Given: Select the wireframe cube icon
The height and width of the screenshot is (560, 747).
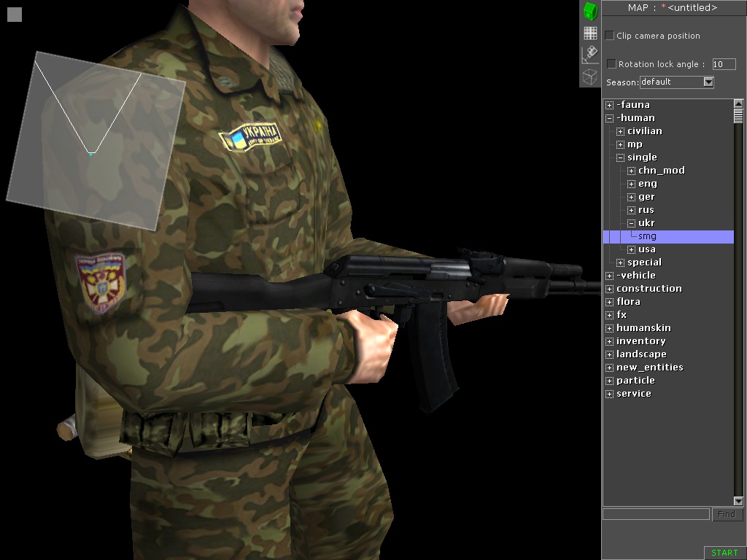Looking at the screenshot, I should click(x=590, y=77).
